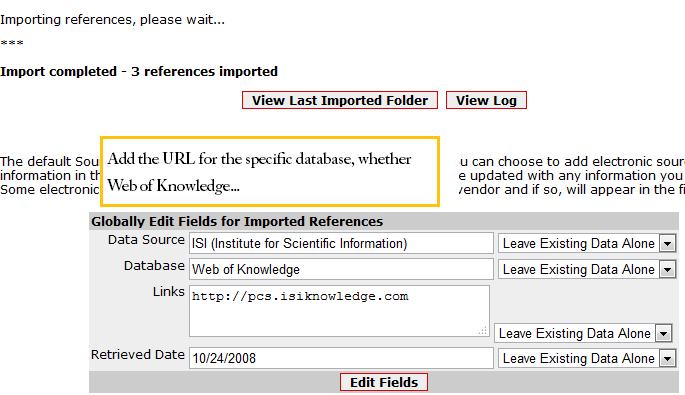The width and height of the screenshot is (685, 395).
Task: Click the Edit Fields button
Action: pyautogui.click(x=384, y=382)
